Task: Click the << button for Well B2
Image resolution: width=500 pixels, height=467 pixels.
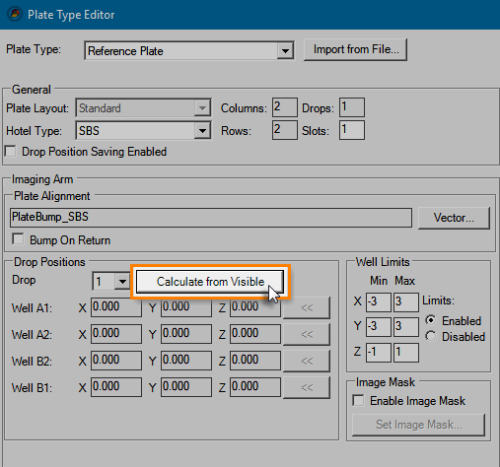Action: tap(307, 361)
